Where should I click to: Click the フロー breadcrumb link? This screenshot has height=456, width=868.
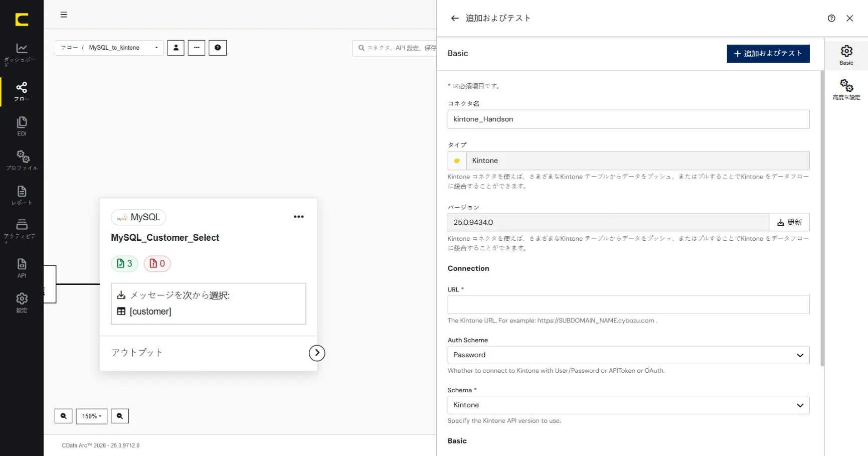coord(69,48)
